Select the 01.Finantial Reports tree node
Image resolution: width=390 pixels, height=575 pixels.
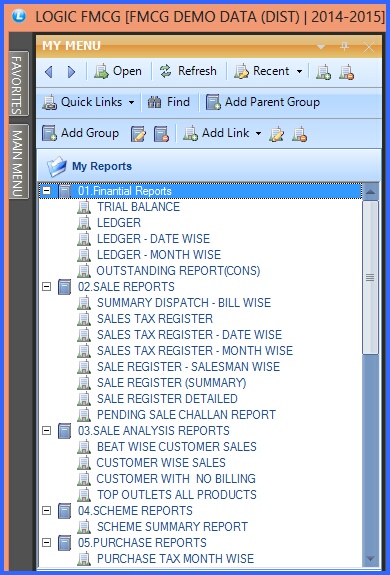[x=125, y=191]
